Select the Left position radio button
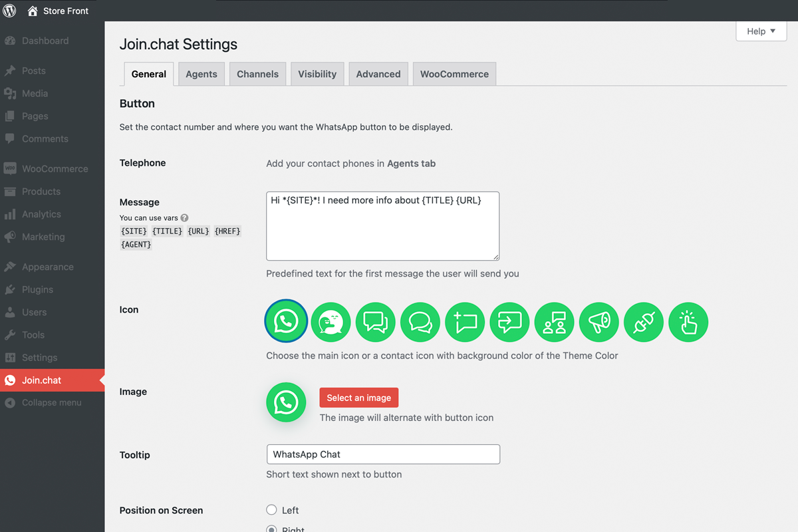This screenshot has width=798, height=532. point(271,510)
